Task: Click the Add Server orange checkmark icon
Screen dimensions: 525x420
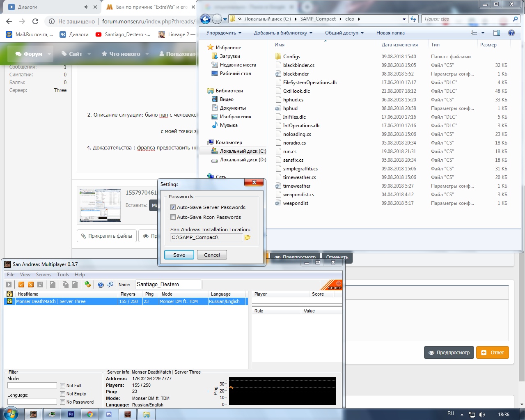Action: (x=21, y=285)
